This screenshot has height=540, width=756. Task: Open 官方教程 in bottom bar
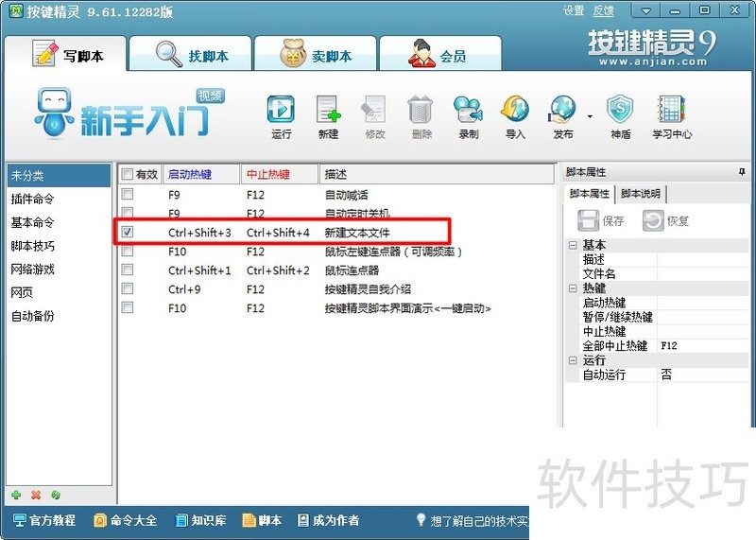(x=44, y=520)
